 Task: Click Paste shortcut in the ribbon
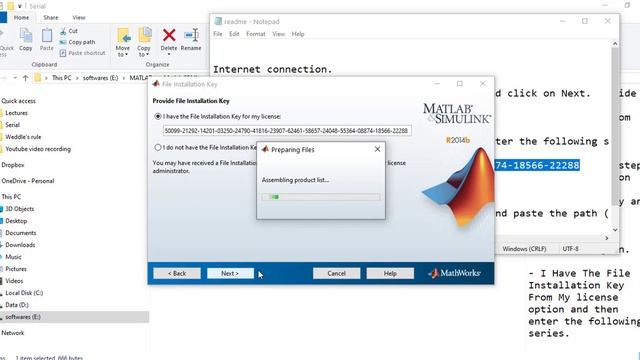(x=82, y=53)
